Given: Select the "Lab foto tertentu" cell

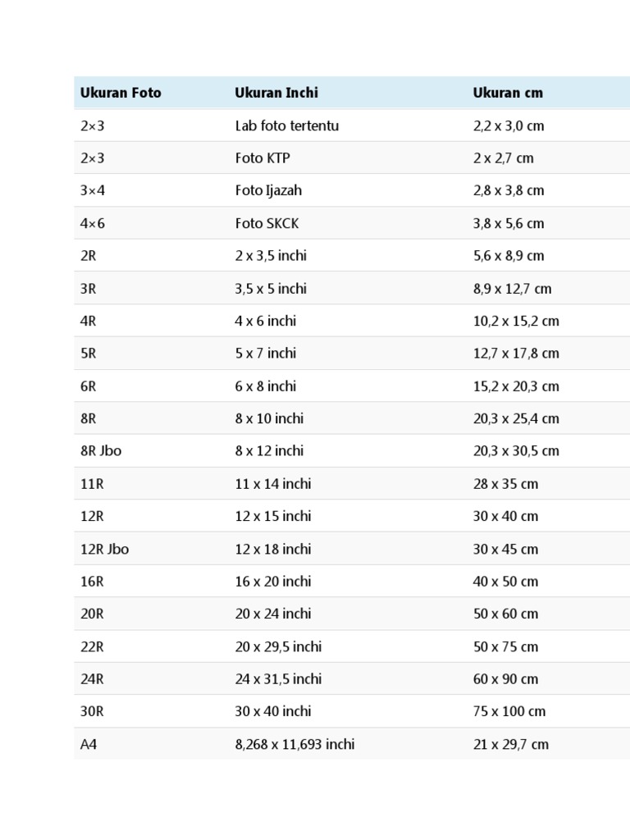Looking at the screenshot, I should pos(286,126).
